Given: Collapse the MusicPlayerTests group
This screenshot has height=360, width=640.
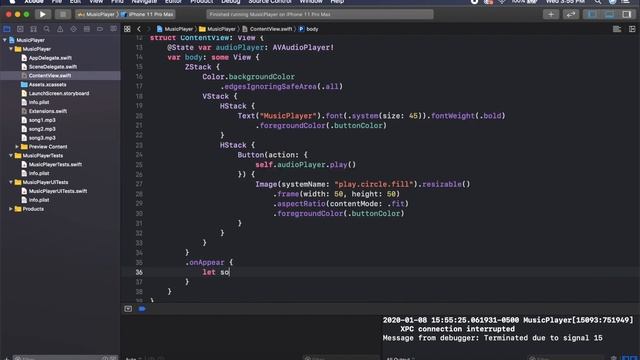Looking at the screenshot, I should (11, 156).
